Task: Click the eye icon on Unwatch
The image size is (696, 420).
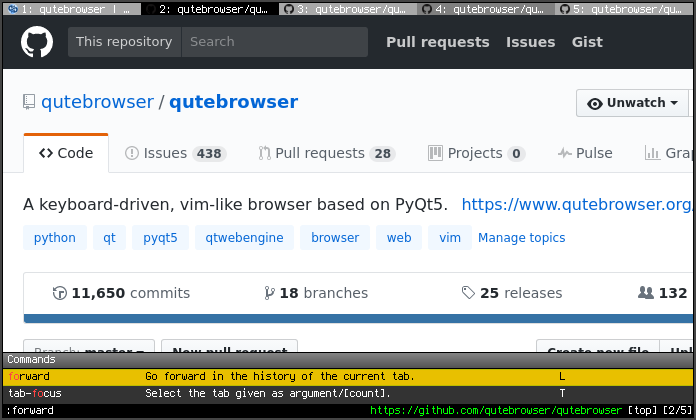Action: coord(594,103)
